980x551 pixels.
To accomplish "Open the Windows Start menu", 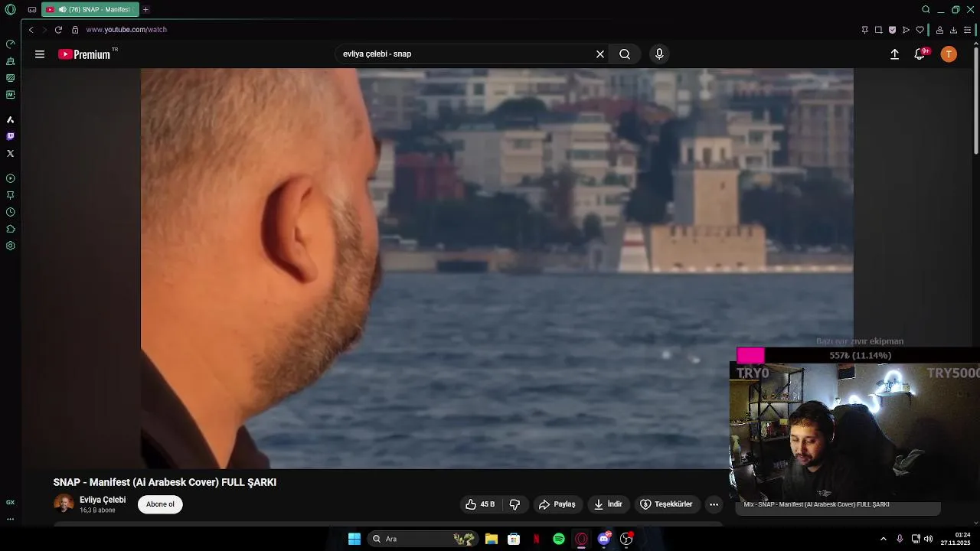I will coord(354,539).
